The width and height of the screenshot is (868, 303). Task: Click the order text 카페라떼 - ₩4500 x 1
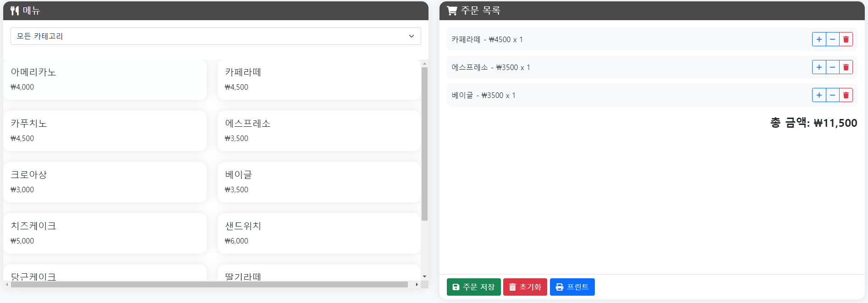pyautogui.click(x=487, y=39)
